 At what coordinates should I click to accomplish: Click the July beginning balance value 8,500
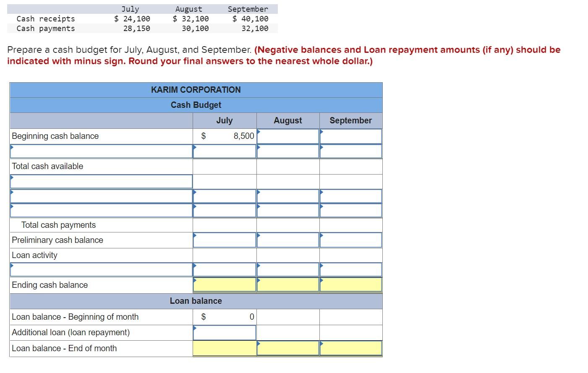click(244, 136)
